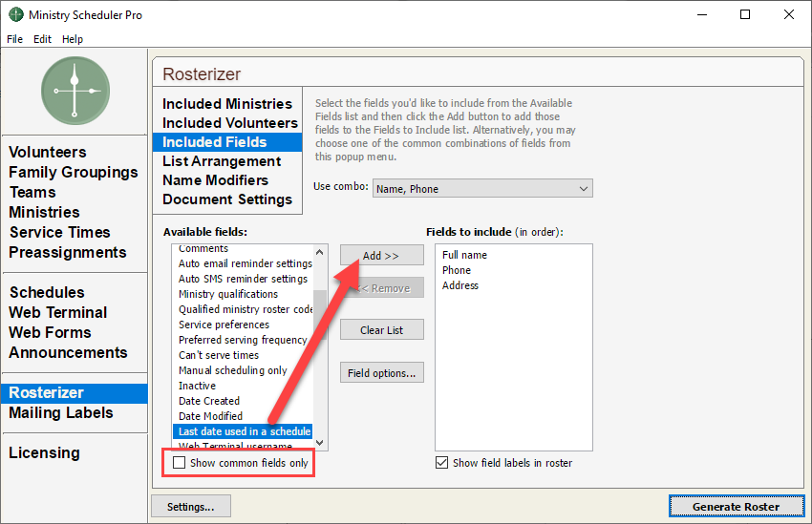Image resolution: width=812 pixels, height=524 pixels.
Task: Open the Document Settings section
Action: [227, 199]
